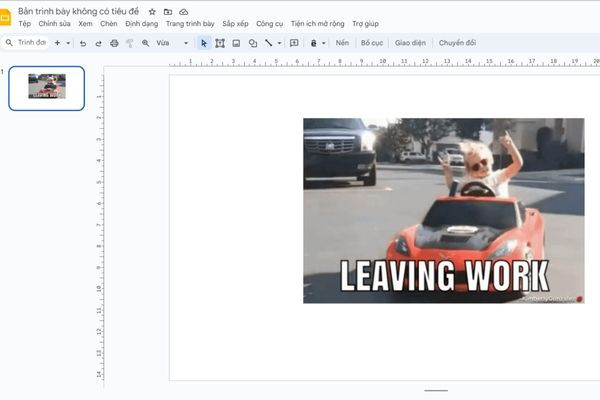Add a comment with the comment icon
The image size is (600, 400).
pos(294,43)
